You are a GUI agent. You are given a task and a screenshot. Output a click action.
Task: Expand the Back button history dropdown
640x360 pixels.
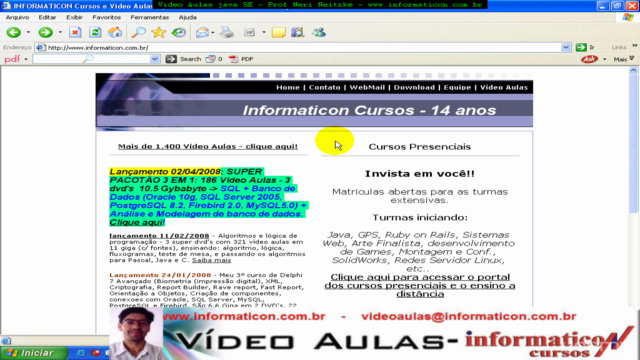pos(28,32)
